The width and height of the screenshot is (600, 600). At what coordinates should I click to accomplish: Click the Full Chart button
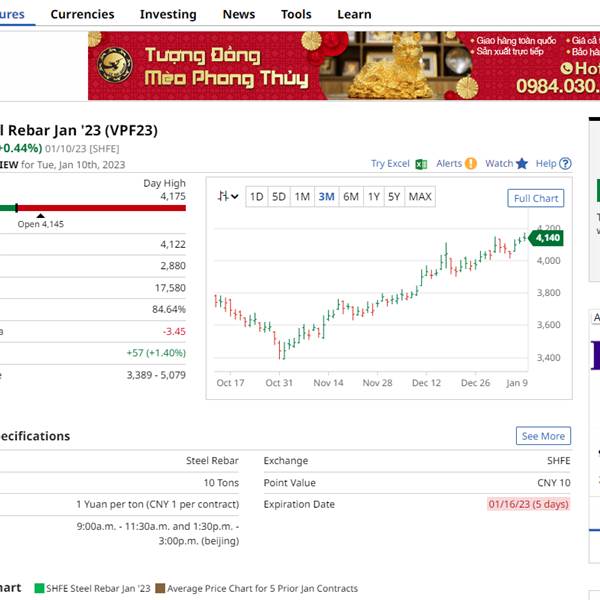pos(536,198)
